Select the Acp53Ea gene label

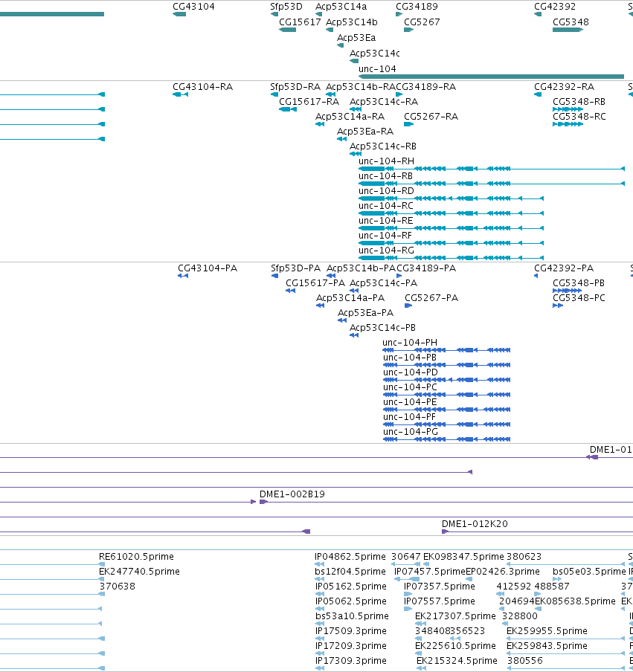(x=356, y=38)
